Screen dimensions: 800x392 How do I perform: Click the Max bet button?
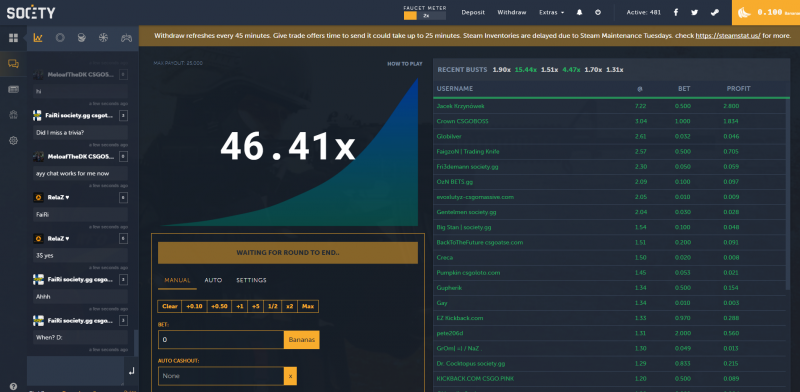click(308, 306)
